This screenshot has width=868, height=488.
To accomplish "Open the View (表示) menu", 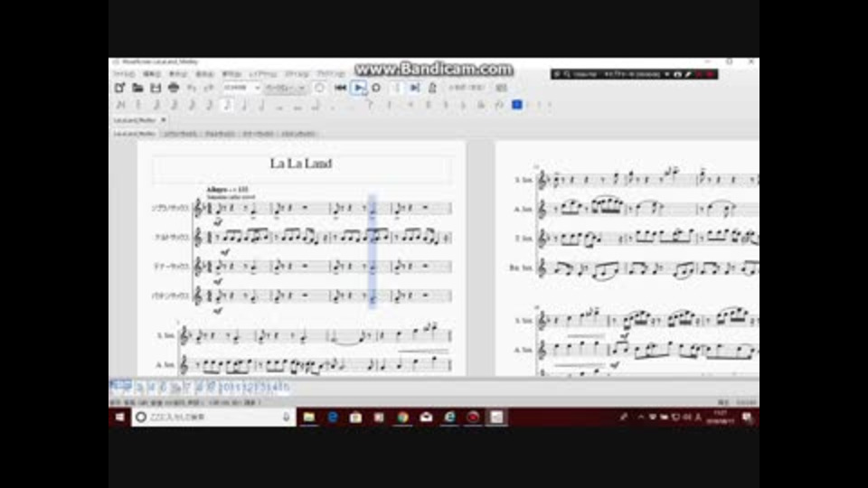I will (x=178, y=73).
